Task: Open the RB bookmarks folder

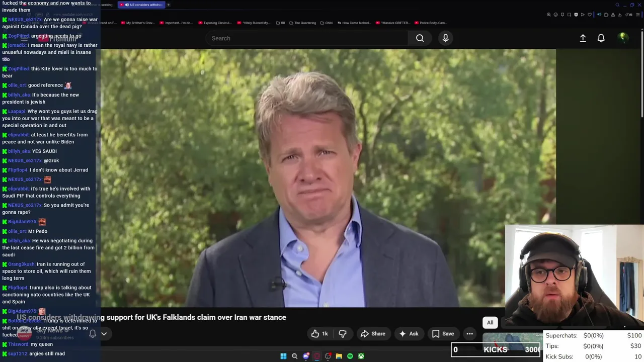Action: [x=280, y=23]
